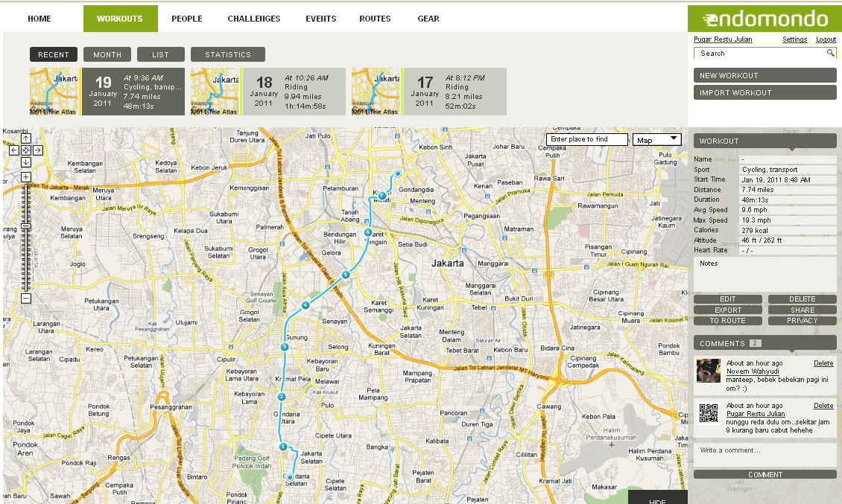The width and height of the screenshot is (842, 504).
Task: Click the map zoom slider handle
Action: pyautogui.click(x=25, y=226)
